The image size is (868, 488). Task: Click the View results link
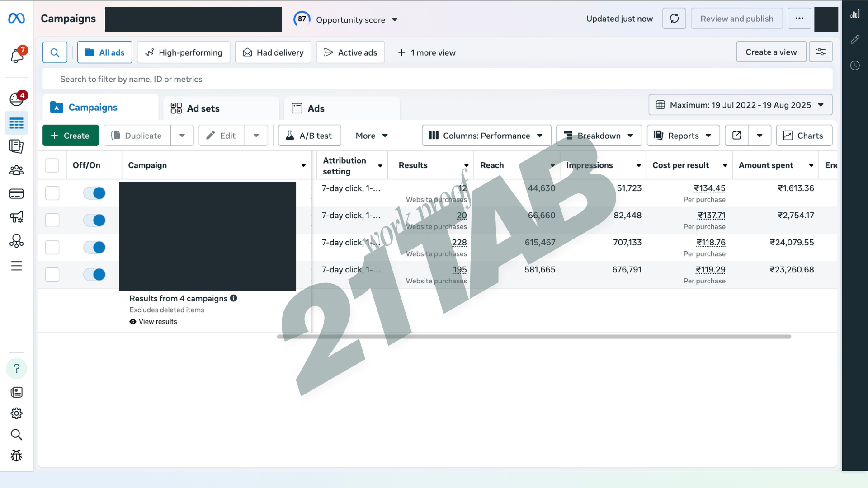coord(157,322)
